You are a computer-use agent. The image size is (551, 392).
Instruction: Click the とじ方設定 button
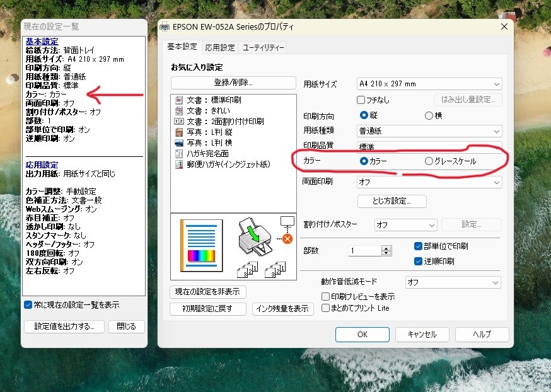coord(391,201)
